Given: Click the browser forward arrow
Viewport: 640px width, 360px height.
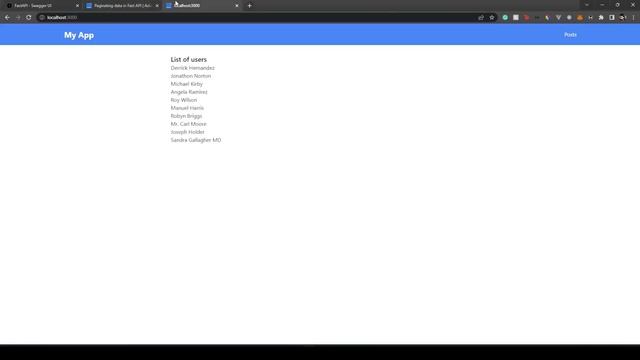Looking at the screenshot, I should tap(18, 18).
